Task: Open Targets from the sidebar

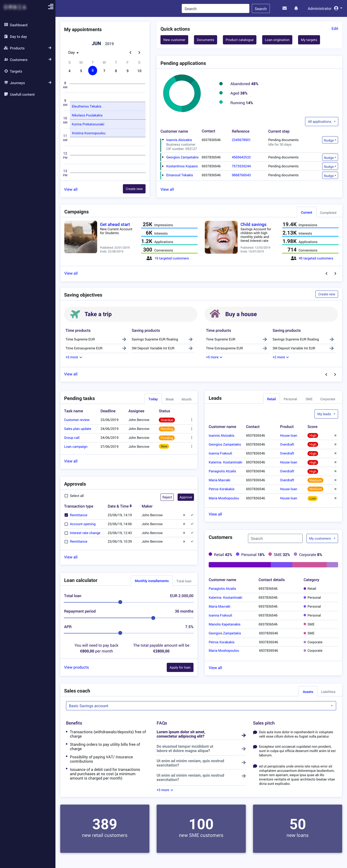Action: click(x=16, y=71)
